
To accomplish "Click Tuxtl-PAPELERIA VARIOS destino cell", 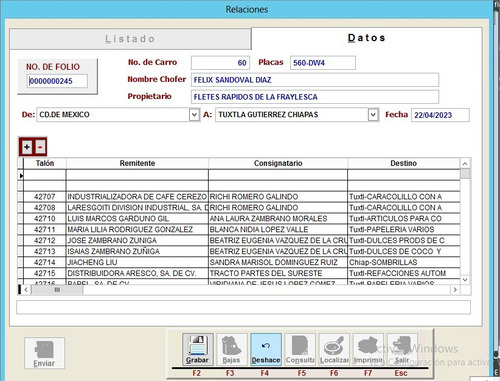I will point(404,230).
